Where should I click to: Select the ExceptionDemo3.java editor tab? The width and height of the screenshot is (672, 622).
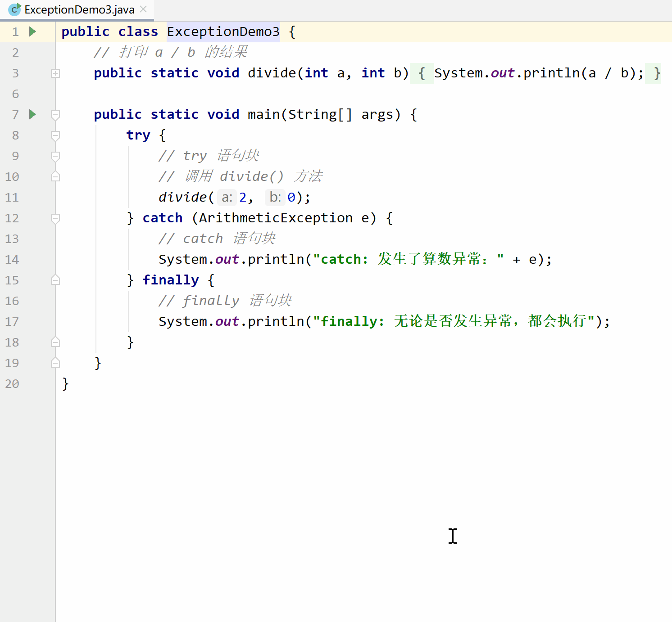point(77,9)
